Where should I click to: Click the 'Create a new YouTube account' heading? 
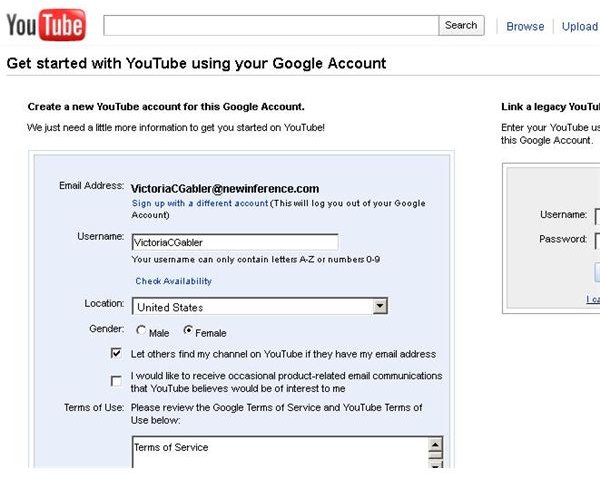[x=166, y=107]
